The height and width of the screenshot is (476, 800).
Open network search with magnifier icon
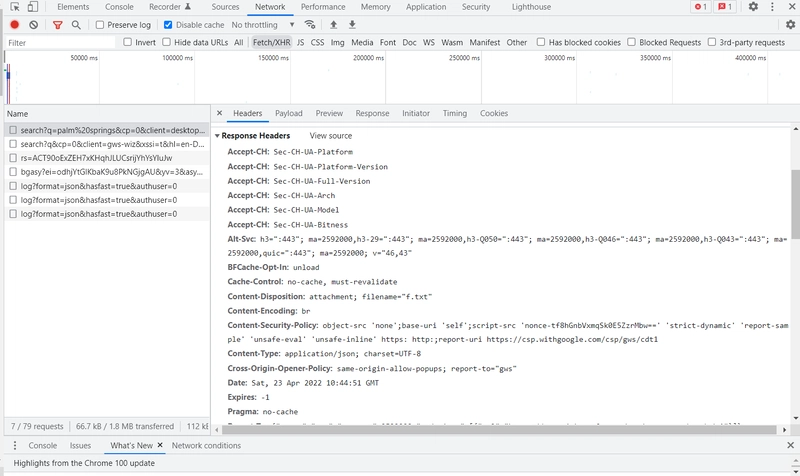tap(76, 24)
